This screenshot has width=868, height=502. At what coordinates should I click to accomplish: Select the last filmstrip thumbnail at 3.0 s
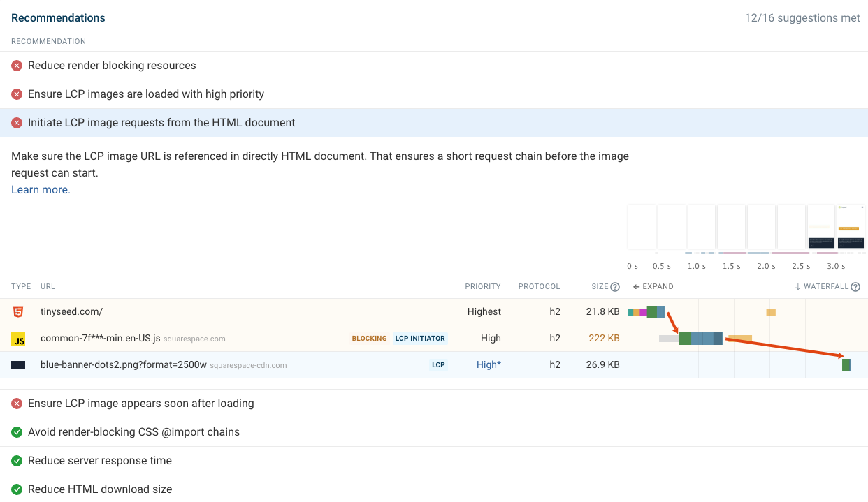[851, 227]
